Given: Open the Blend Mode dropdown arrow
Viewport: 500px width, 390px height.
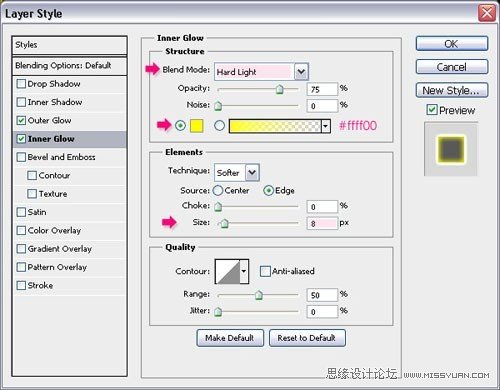Looking at the screenshot, I should [x=301, y=71].
